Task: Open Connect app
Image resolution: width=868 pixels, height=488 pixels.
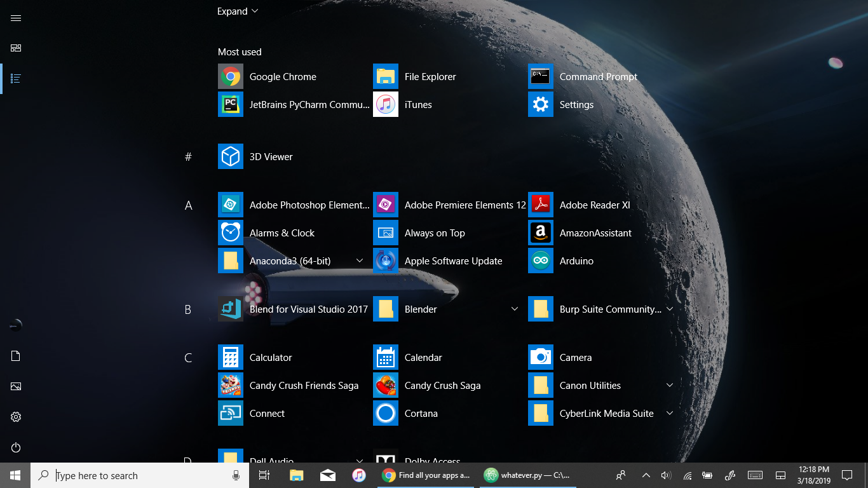Action: tap(294, 413)
